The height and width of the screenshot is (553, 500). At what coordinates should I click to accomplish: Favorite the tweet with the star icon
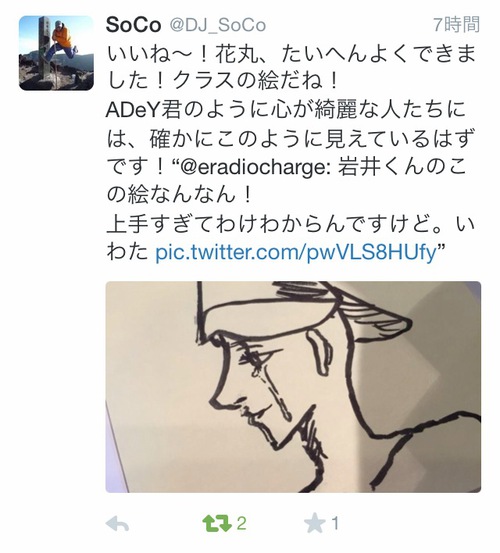(x=314, y=523)
